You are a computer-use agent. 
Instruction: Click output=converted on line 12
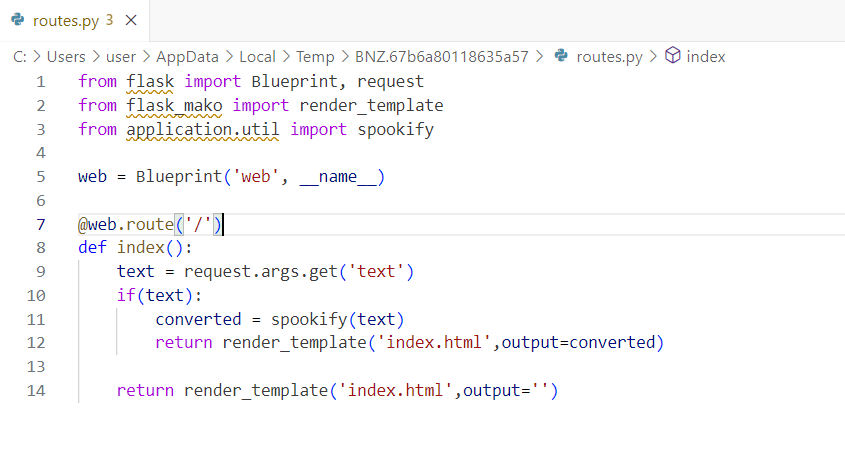[x=578, y=343]
